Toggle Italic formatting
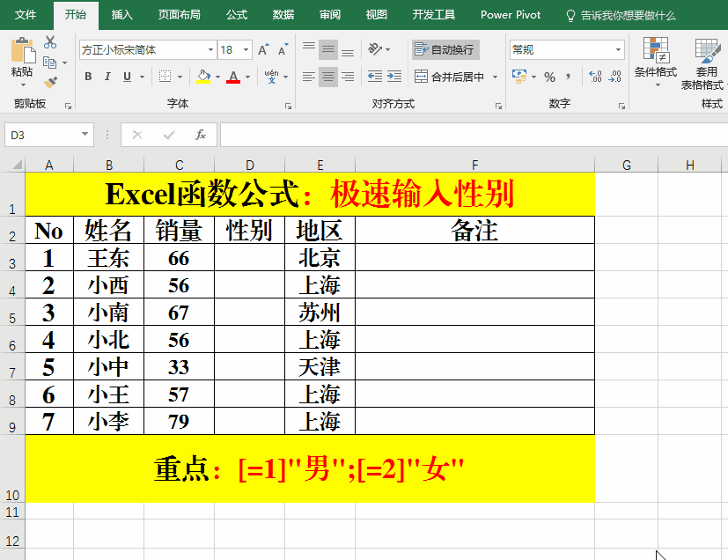The height and width of the screenshot is (560, 728). pyautogui.click(x=109, y=77)
